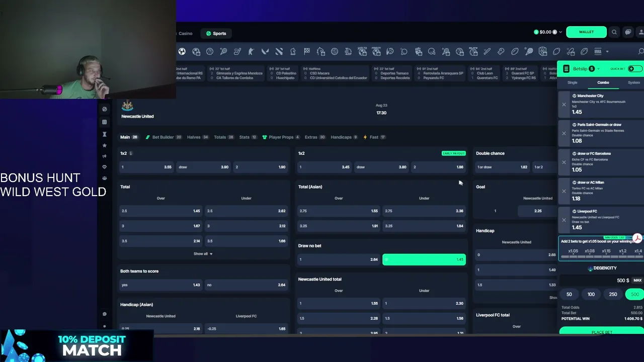Click the left sidebar grid menu icon

(x=105, y=122)
